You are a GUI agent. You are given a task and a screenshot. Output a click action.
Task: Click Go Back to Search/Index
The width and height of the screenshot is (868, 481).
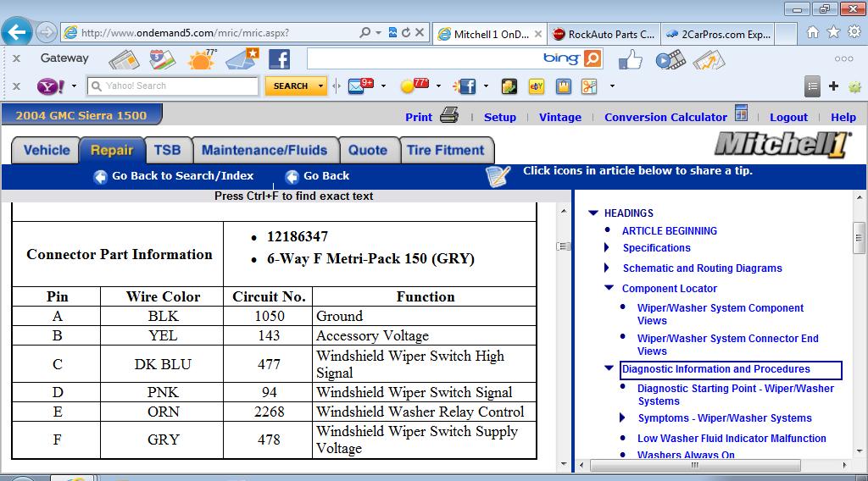click(x=174, y=176)
